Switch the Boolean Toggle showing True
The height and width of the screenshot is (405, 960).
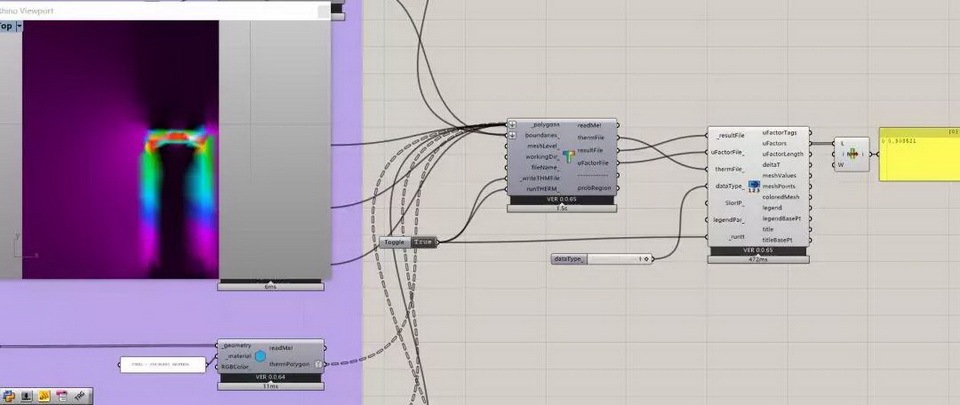[x=424, y=242]
